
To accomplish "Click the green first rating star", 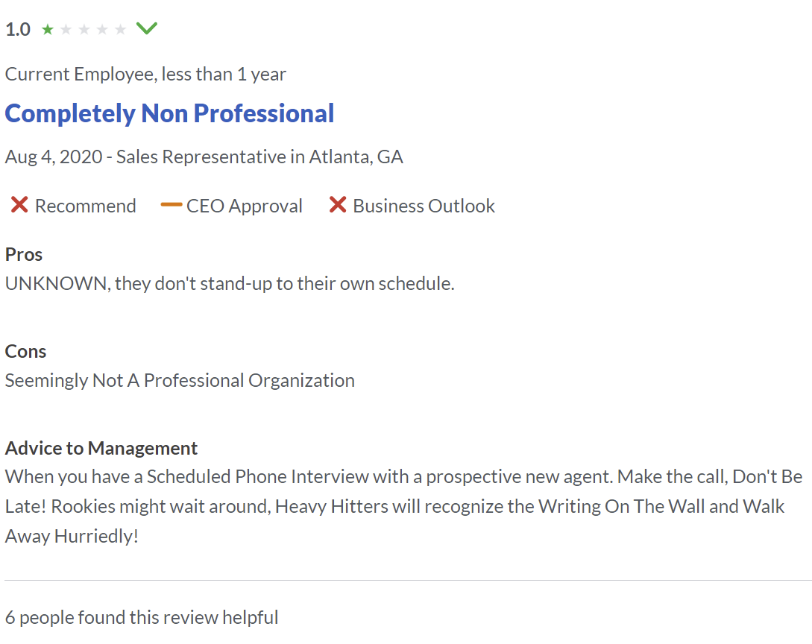I will coord(48,30).
